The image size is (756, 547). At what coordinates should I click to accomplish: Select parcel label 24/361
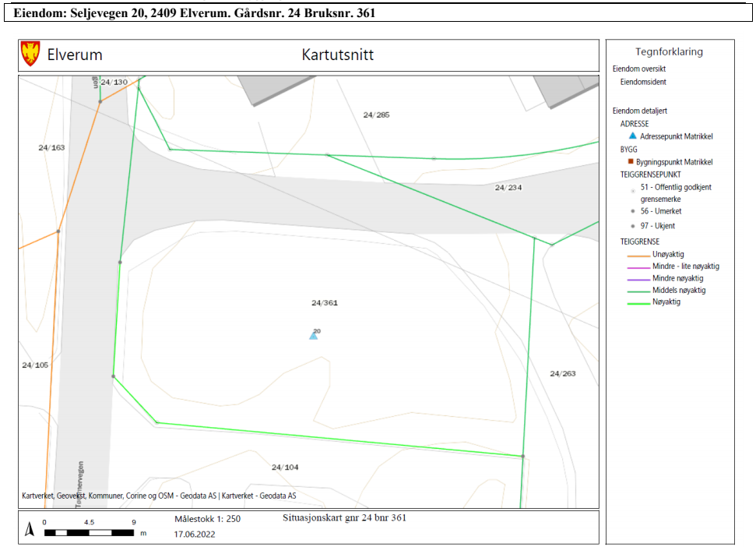click(x=325, y=303)
